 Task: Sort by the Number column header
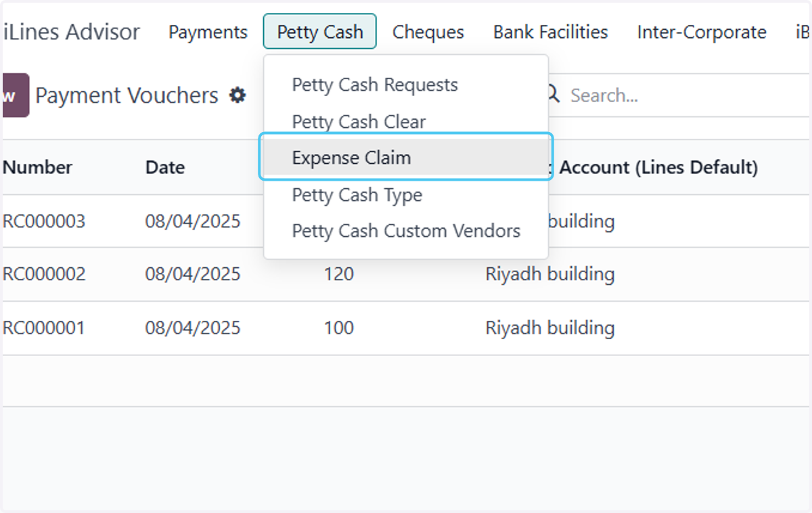coord(37,168)
